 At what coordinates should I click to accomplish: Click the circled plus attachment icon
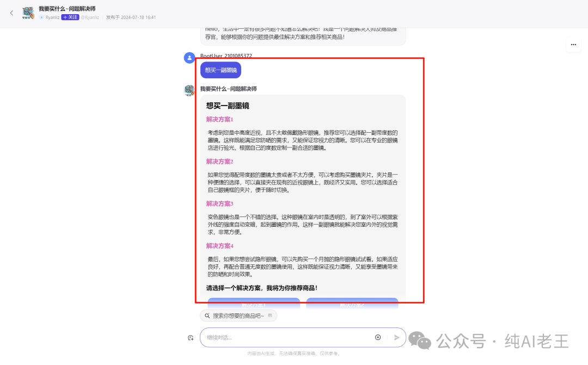(378, 337)
